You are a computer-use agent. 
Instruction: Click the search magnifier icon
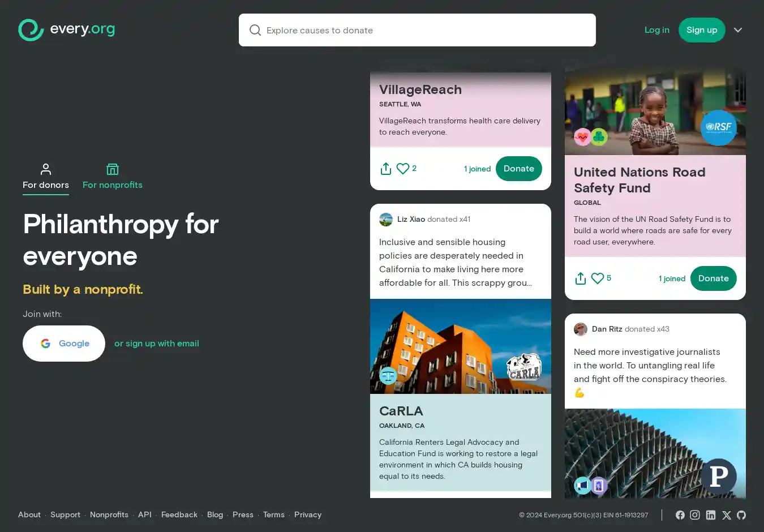(x=255, y=30)
